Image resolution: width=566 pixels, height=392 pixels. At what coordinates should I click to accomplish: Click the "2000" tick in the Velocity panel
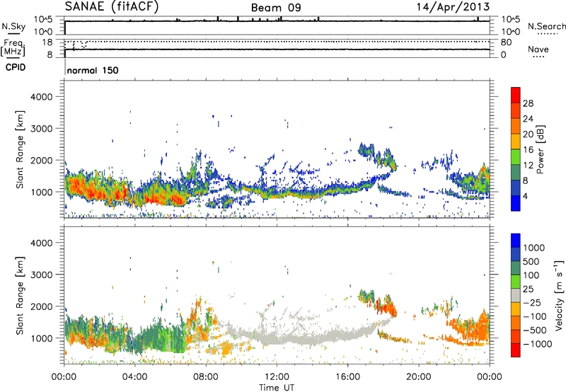41,306
